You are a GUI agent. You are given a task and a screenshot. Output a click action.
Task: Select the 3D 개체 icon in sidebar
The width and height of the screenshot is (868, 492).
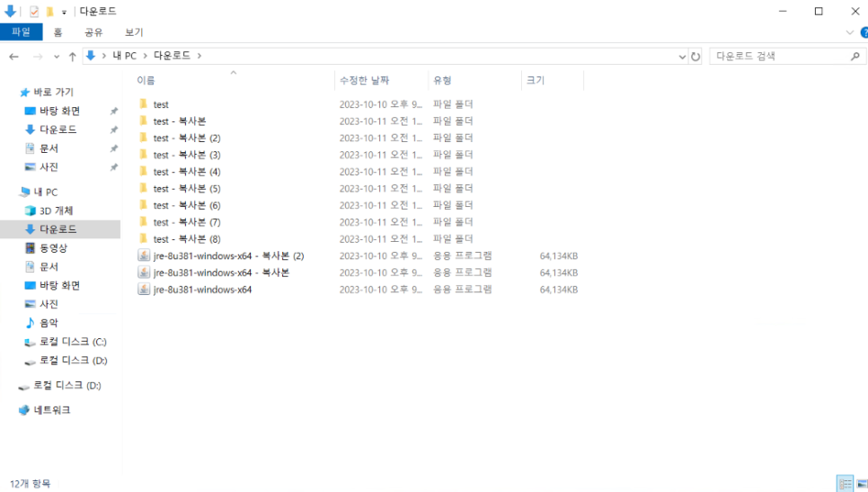point(30,210)
